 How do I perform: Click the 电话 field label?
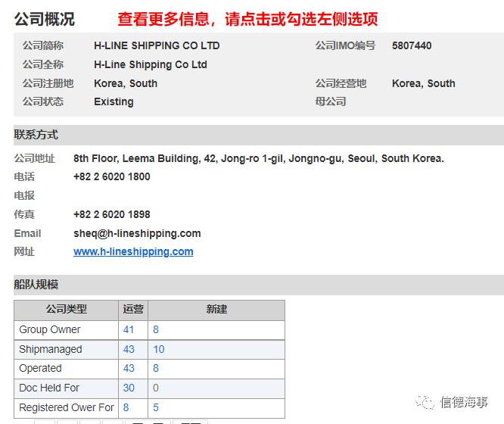[24, 176]
